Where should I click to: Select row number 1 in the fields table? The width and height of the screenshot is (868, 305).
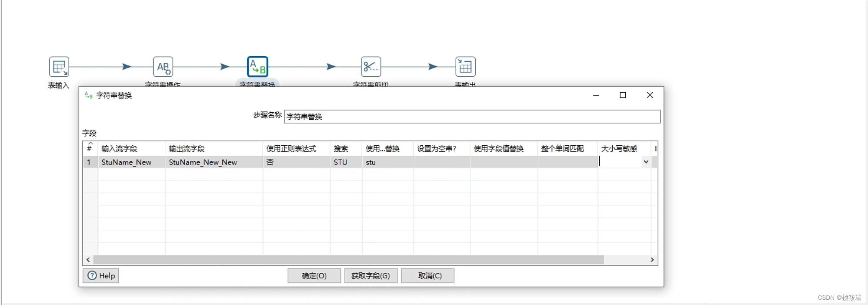tap(90, 162)
